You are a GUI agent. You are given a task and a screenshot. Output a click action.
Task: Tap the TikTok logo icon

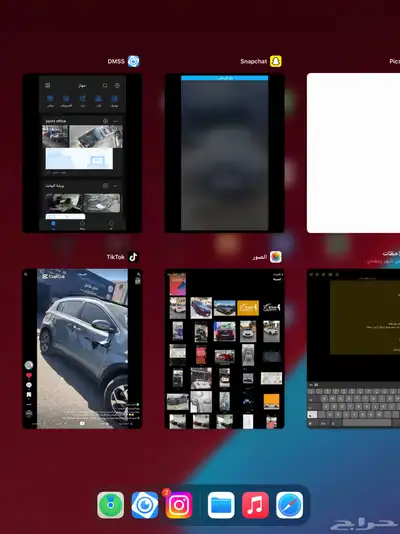[x=133, y=257]
